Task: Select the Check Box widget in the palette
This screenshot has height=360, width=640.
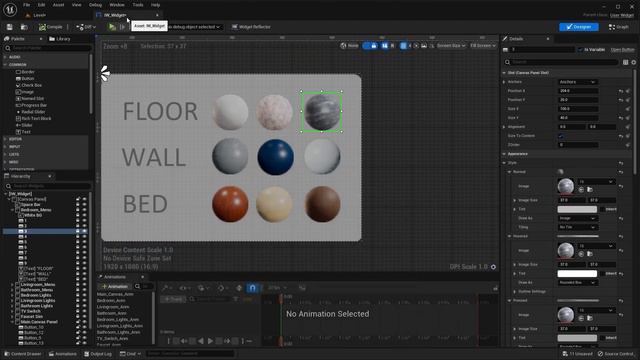Action: [29, 85]
